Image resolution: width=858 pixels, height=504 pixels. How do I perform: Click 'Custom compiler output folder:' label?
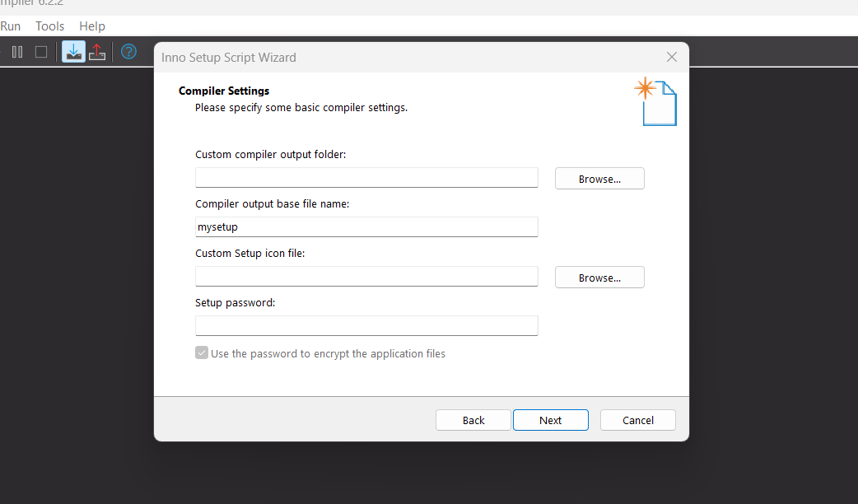click(271, 154)
